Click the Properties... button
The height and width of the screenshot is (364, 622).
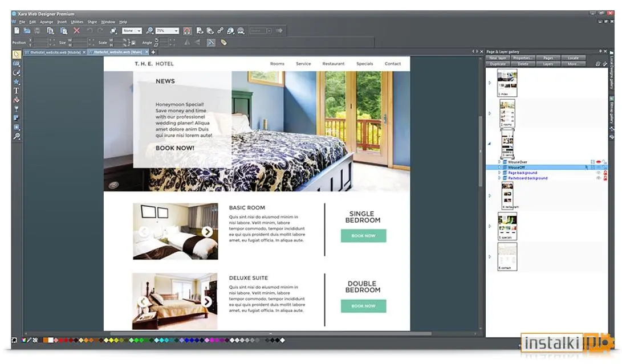(522, 58)
